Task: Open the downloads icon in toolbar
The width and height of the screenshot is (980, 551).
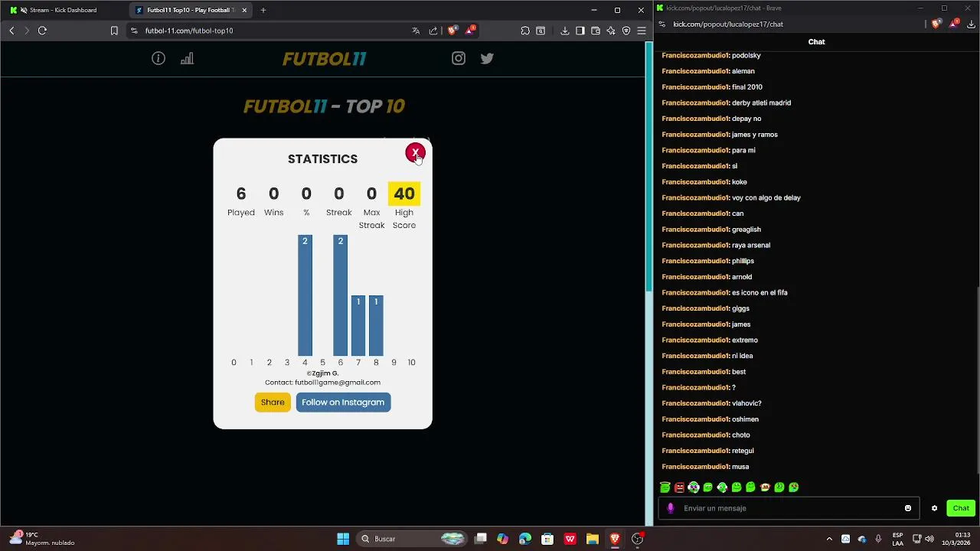Action: pos(565,31)
